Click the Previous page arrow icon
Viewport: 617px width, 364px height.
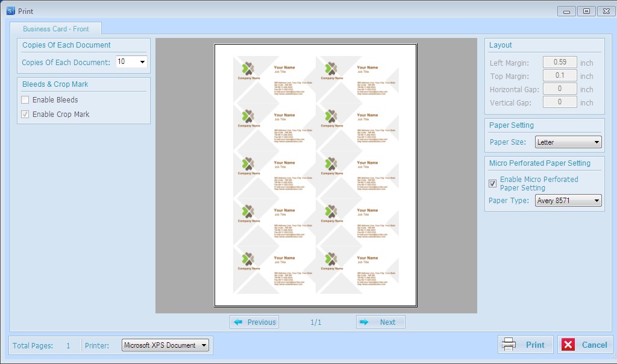(239, 322)
